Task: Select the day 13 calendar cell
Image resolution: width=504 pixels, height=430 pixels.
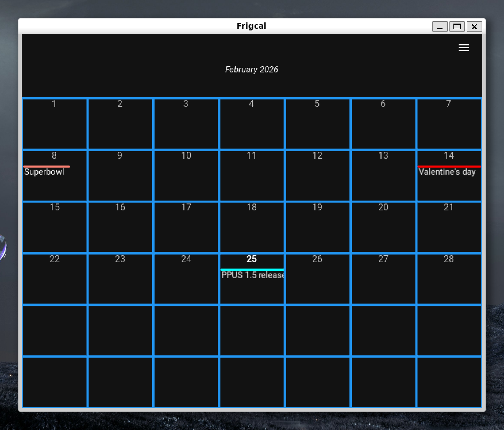Action: (x=383, y=176)
